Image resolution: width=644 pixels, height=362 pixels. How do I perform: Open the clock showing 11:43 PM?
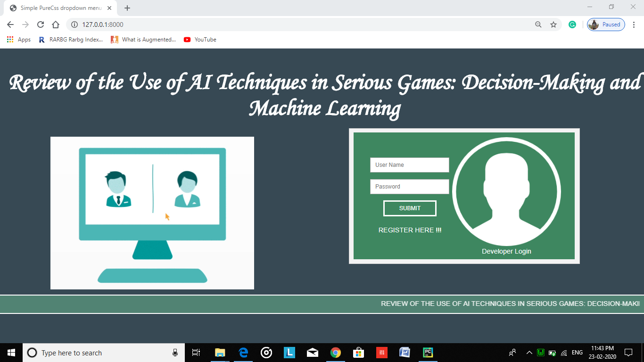click(602, 353)
